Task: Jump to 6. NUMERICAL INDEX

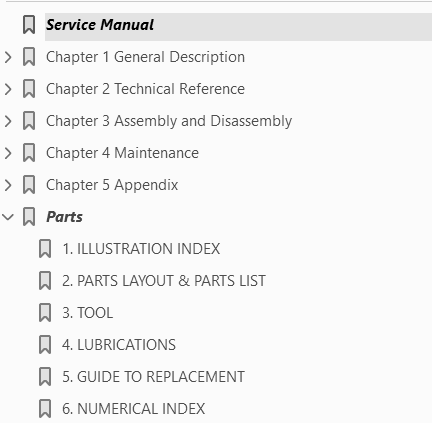Action: [133, 409]
